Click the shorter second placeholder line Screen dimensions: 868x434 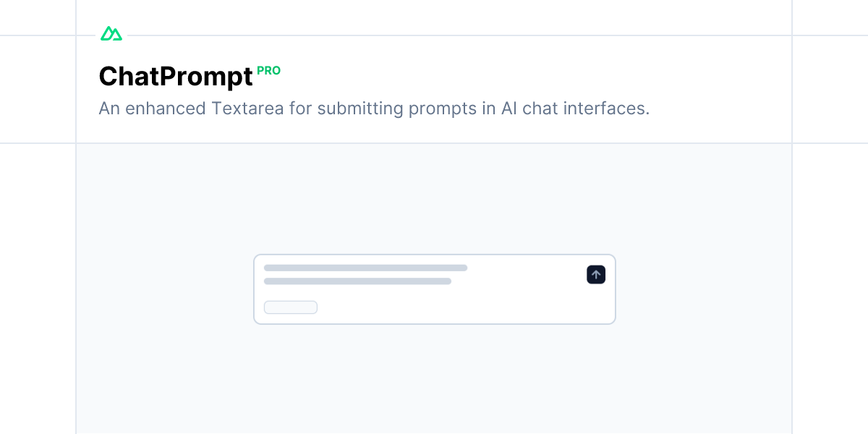click(x=358, y=281)
